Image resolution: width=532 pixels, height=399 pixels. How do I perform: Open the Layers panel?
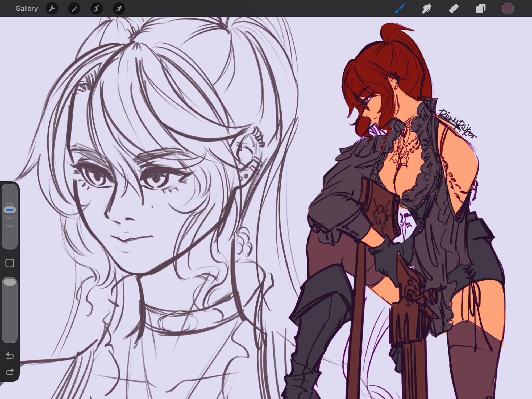(481, 9)
